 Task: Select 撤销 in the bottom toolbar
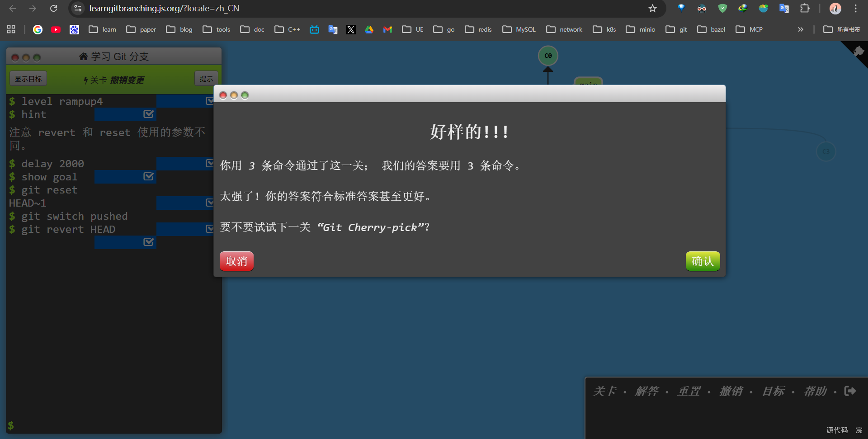pyautogui.click(x=731, y=391)
